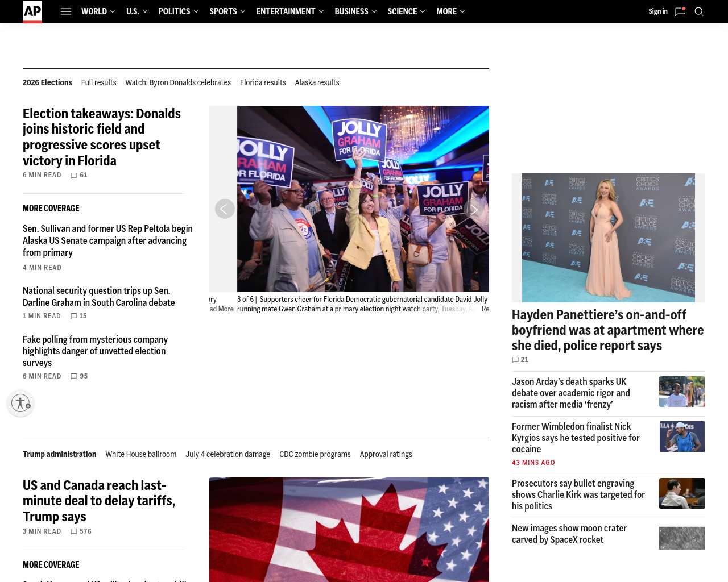Open accessibility options widget
The width and height of the screenshot is (728, 582).
pyautogui.click(x=21, y=404)
